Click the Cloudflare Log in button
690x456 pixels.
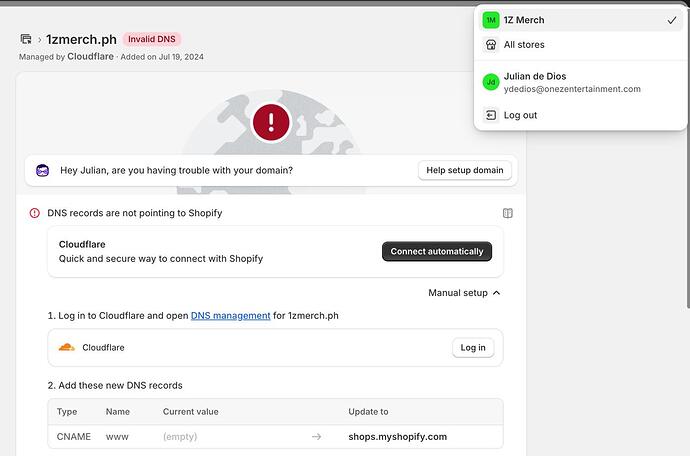(473, 348)
